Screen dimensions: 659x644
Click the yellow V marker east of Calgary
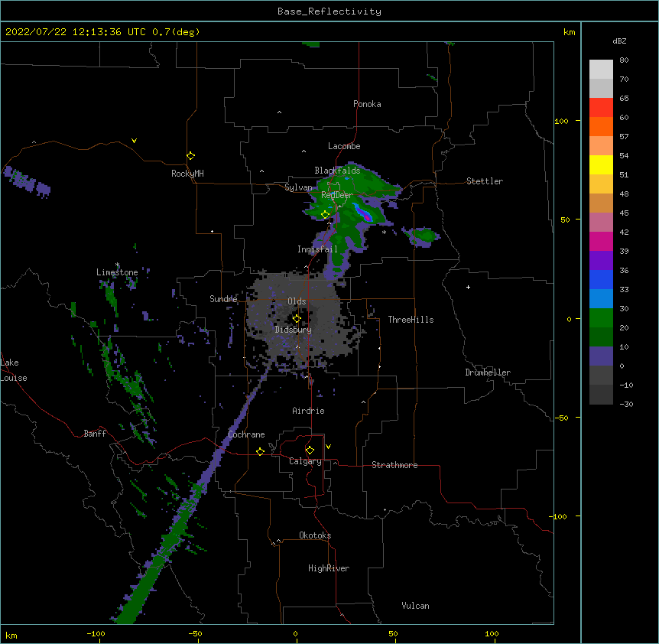[x=328, y=447]
